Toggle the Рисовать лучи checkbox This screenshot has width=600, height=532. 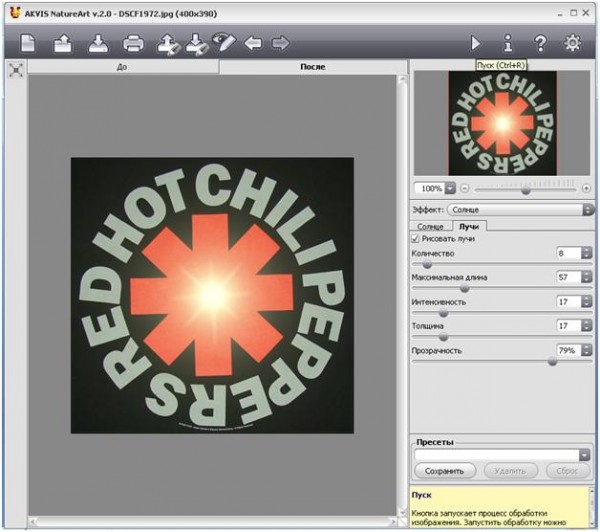coord(415,238)
